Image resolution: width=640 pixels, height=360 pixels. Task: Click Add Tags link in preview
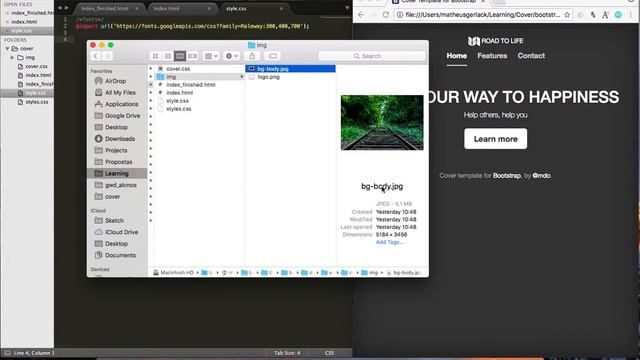click(x=389, y=242)
